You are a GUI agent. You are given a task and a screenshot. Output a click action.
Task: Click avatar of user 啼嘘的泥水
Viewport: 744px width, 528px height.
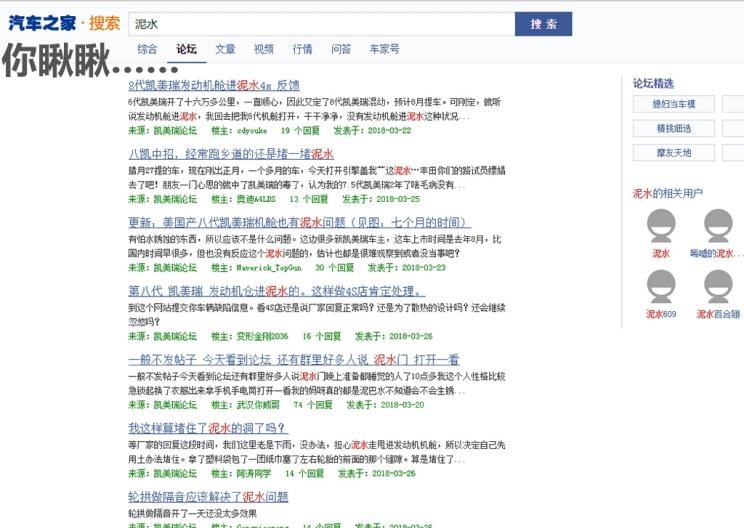click(718, 226)
